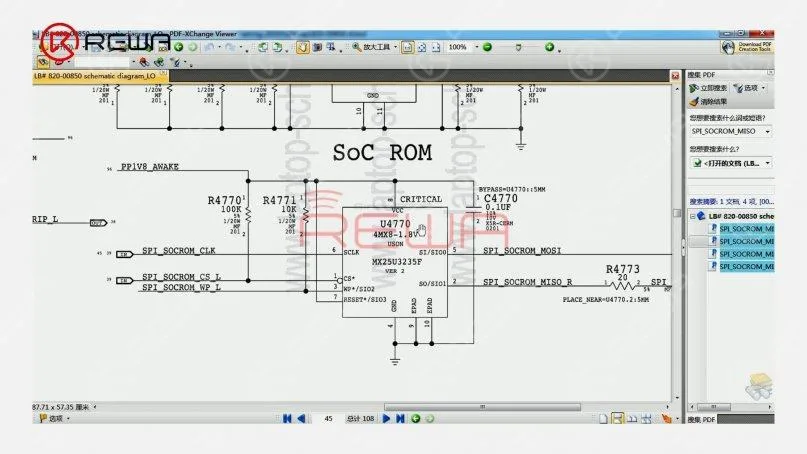Click the page number 45 field
807x454 pixels.
pos(328,418)
